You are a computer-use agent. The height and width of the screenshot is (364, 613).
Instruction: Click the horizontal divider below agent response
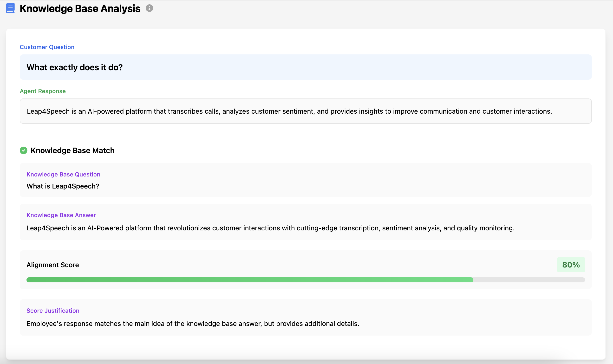click(305, 134)
